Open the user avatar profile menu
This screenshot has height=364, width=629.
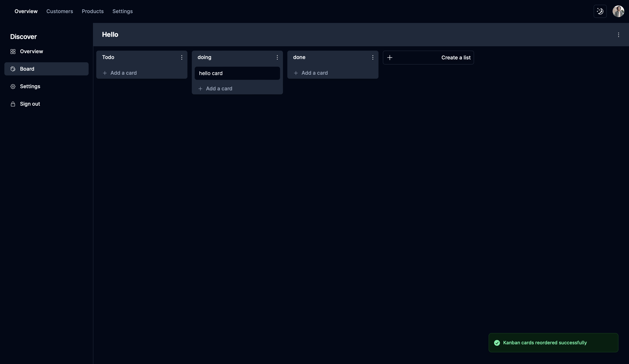pyautogui.click(x=618, y=11)
